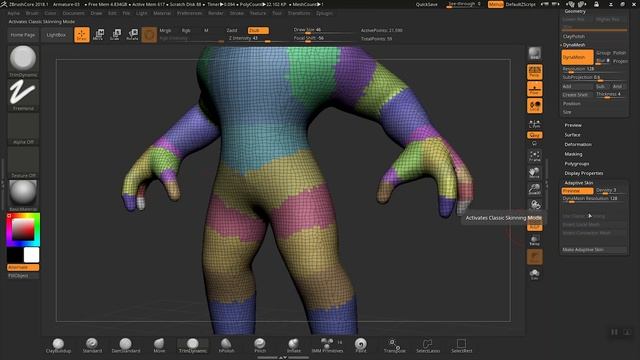This screenshot has width=640, height=360.
Task: Activate Draw mode icon
Action: [82, 35]
